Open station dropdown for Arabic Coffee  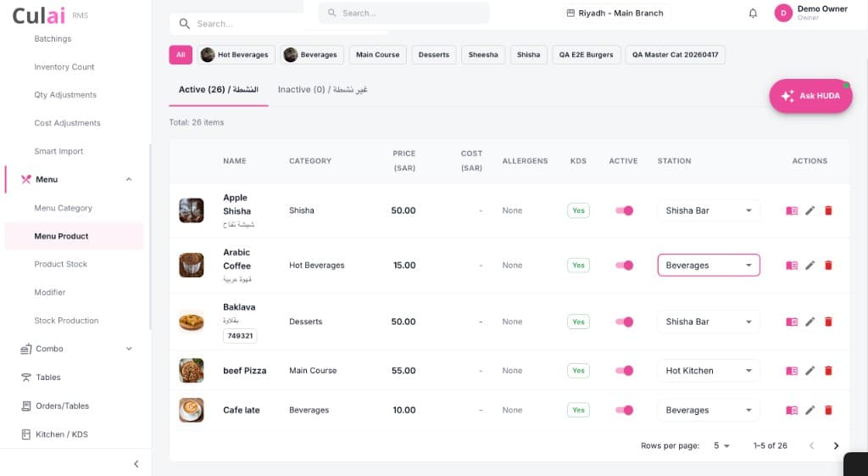(x=709, y=266)
